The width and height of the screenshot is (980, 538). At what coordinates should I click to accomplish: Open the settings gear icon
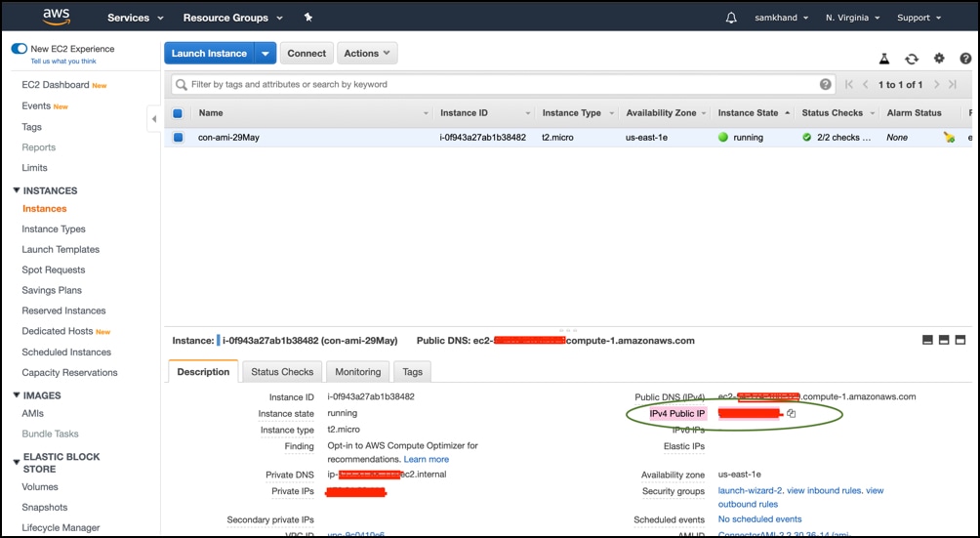point(939,60)
